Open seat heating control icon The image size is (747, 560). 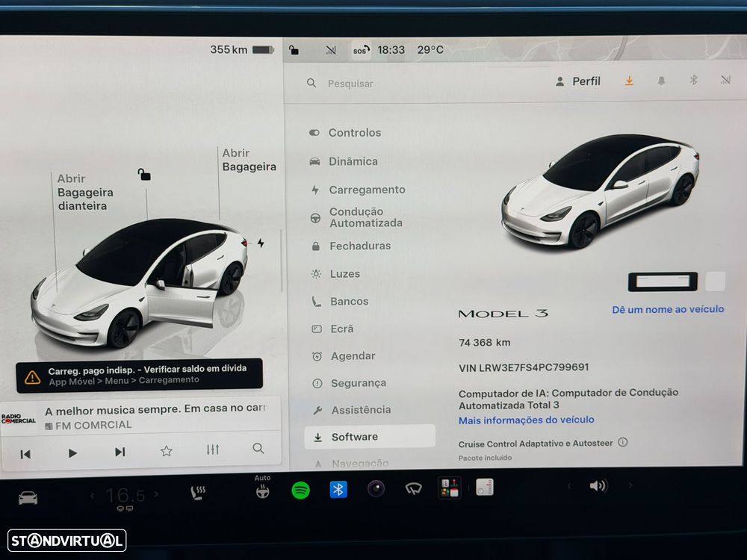pos(198,493)
